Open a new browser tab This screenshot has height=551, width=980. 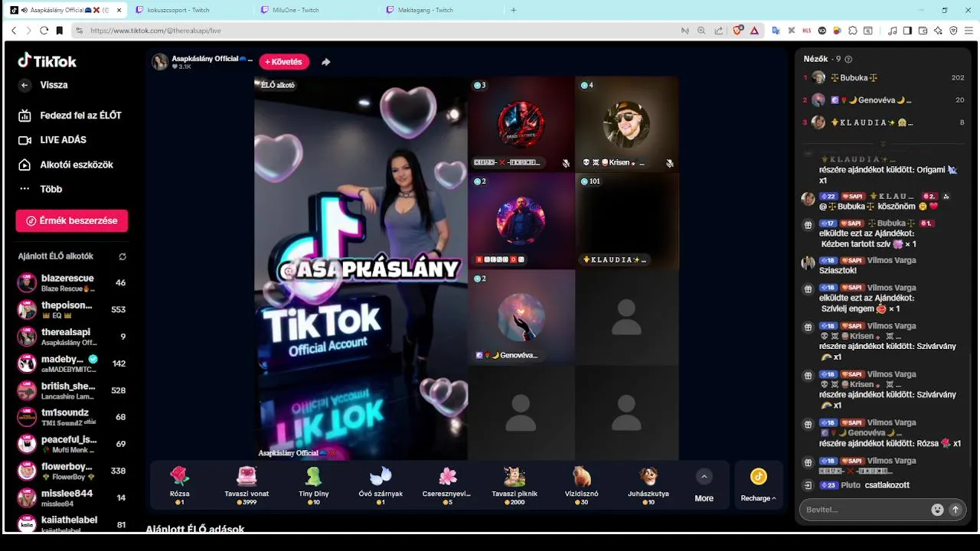point(513,10)
